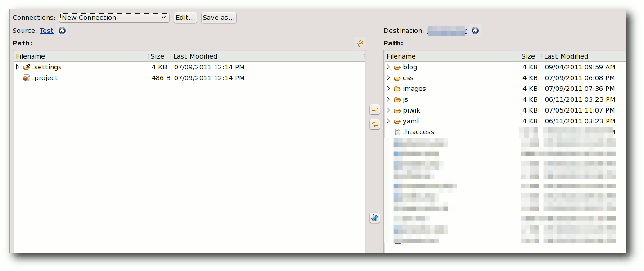Click the yellow path sync icon
Viewport: 644px width, 271px height.
(x=360, y=43)
